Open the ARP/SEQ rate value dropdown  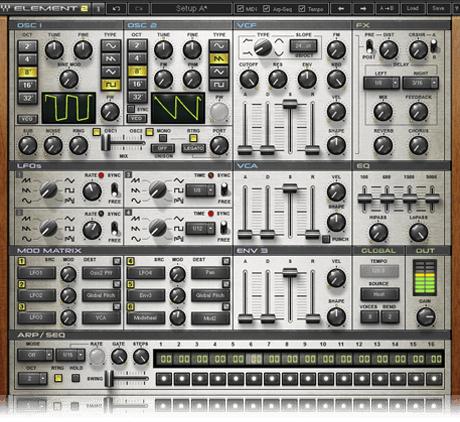pyautogui.click(x=70, y=355)
